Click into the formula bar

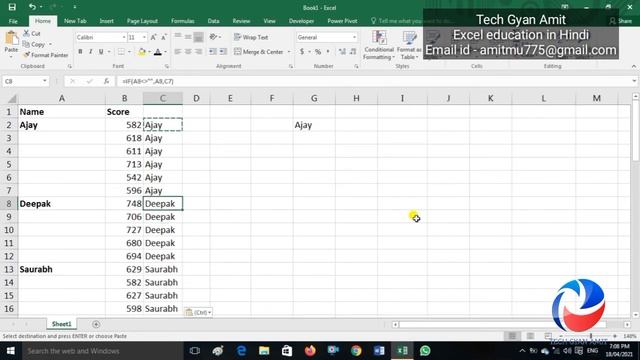373,81
